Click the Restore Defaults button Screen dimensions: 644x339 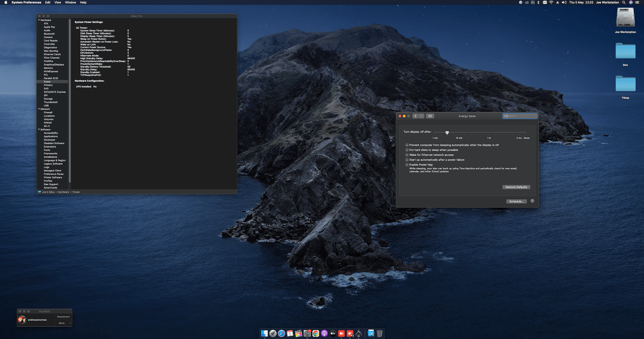516,187
